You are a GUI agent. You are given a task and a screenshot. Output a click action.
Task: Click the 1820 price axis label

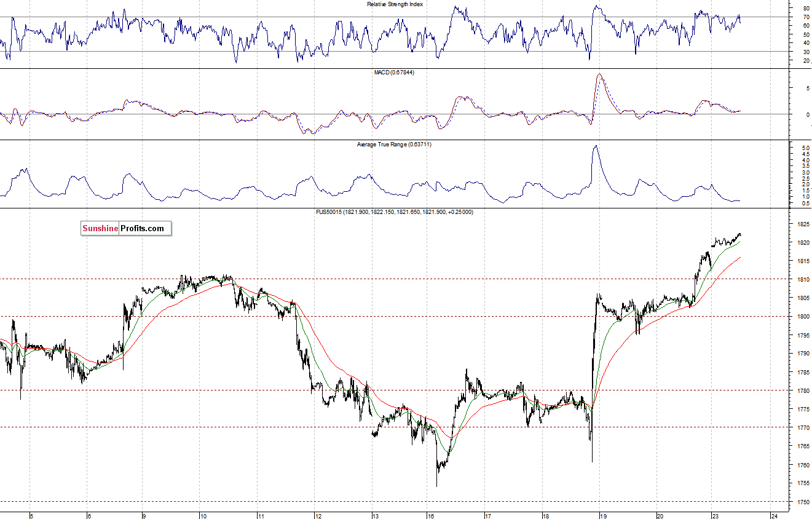(x=803, y=243)
